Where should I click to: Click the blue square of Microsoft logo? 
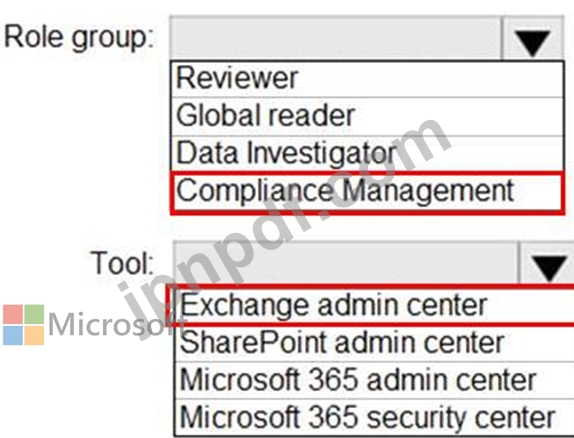click(x=13, y=335)
